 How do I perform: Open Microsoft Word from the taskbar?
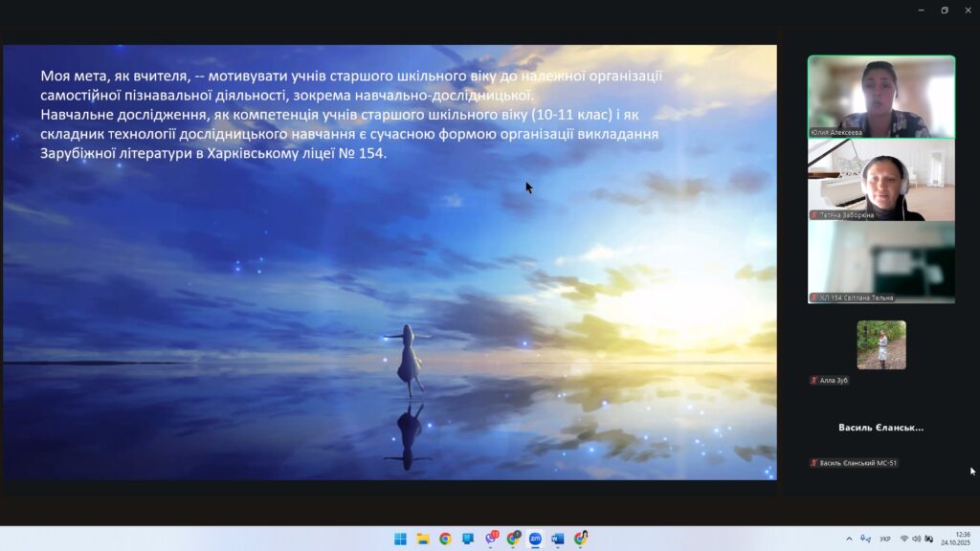pyautogui.click(x=558, y=539)
